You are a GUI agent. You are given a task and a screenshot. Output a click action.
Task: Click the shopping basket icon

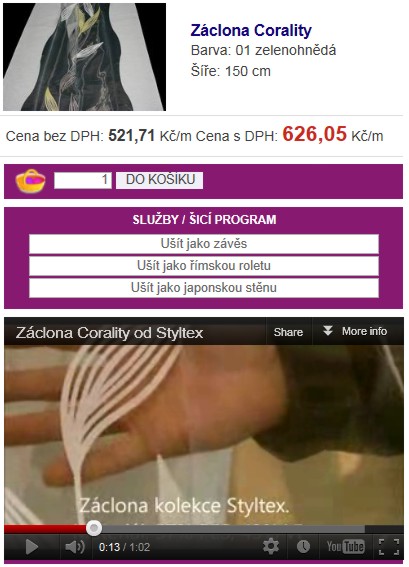tap(30, 181)
